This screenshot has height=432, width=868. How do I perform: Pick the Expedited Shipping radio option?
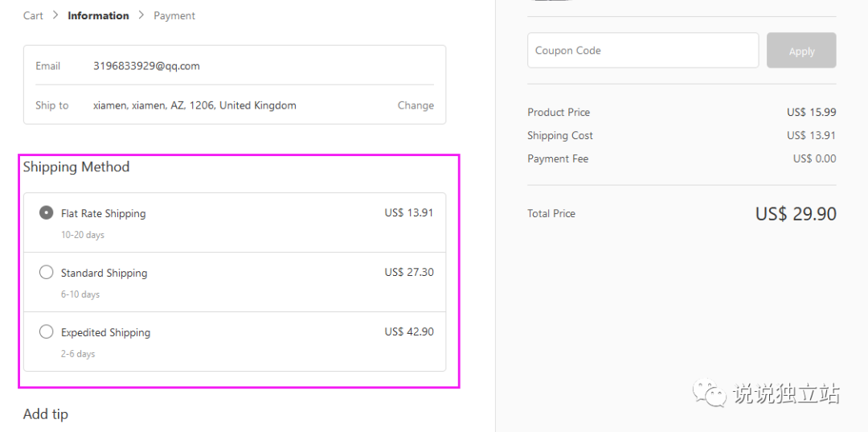coord(47,332)
